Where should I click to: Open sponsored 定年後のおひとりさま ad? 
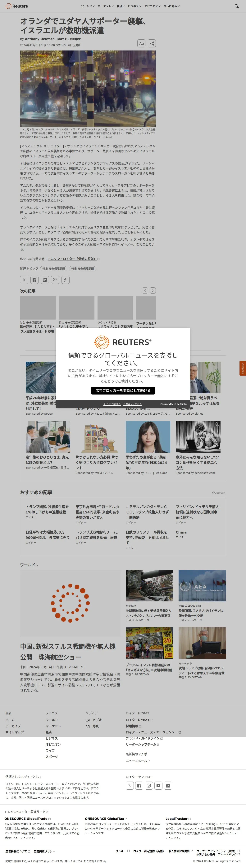[x=48, y=445]
